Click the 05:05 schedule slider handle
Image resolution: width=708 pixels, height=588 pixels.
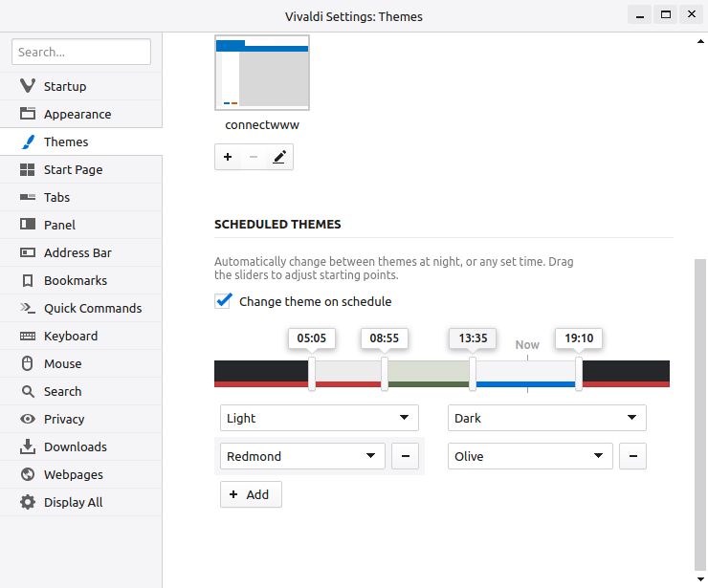[x=312, y=374]
